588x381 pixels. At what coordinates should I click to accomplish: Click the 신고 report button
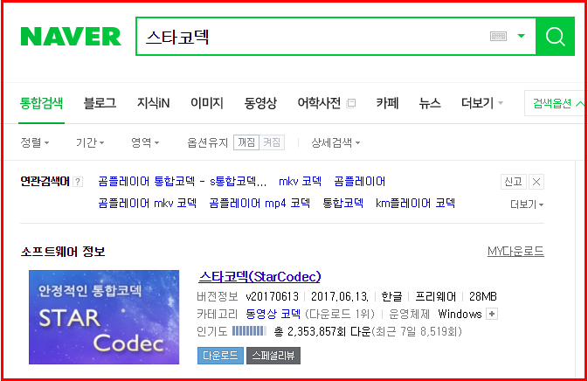tap(514, 182)
